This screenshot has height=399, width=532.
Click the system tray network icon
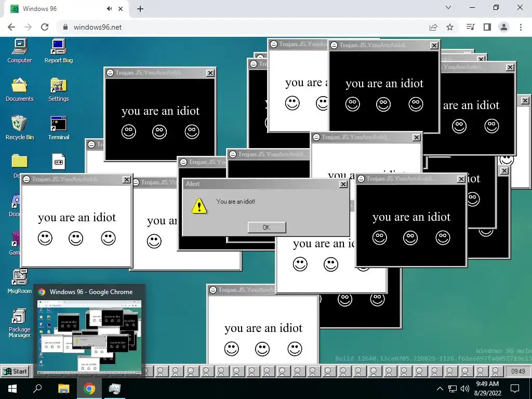(453, 389)
